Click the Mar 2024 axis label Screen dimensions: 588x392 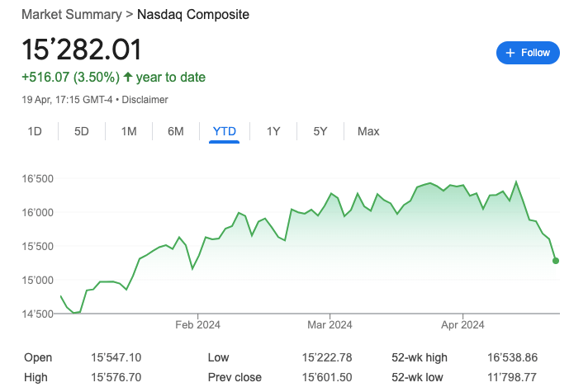(x=330, y=324)
